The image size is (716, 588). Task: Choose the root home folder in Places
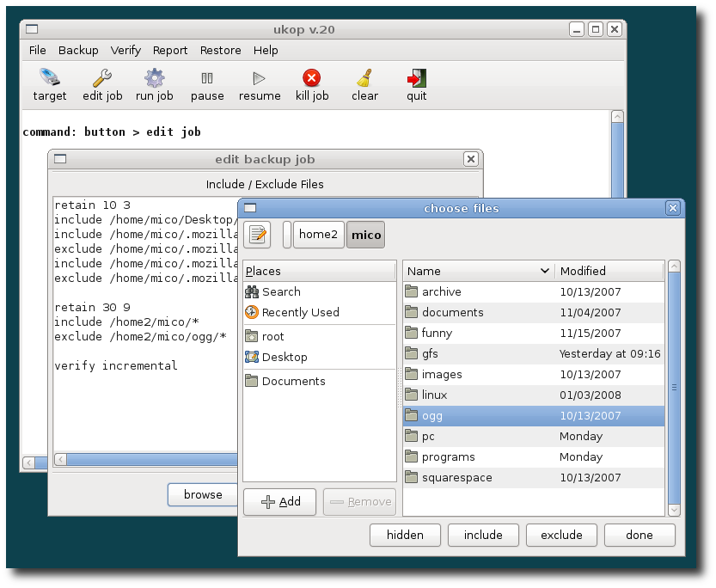(x=252, y=336)
